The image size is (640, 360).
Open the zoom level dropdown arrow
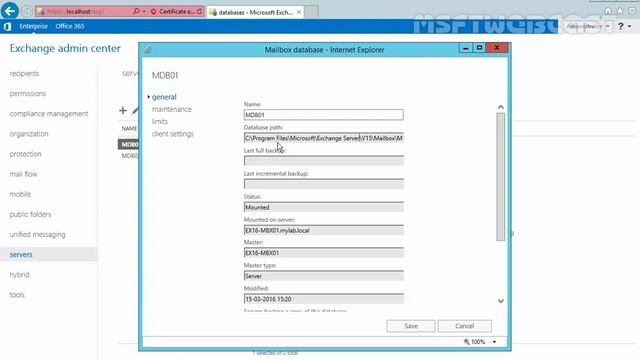(x=494, y=342)
